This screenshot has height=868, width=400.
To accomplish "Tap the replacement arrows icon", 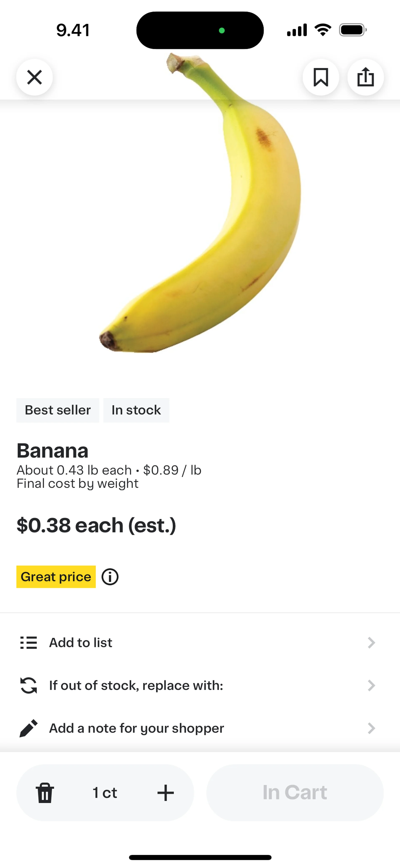I will pos(29,685).
